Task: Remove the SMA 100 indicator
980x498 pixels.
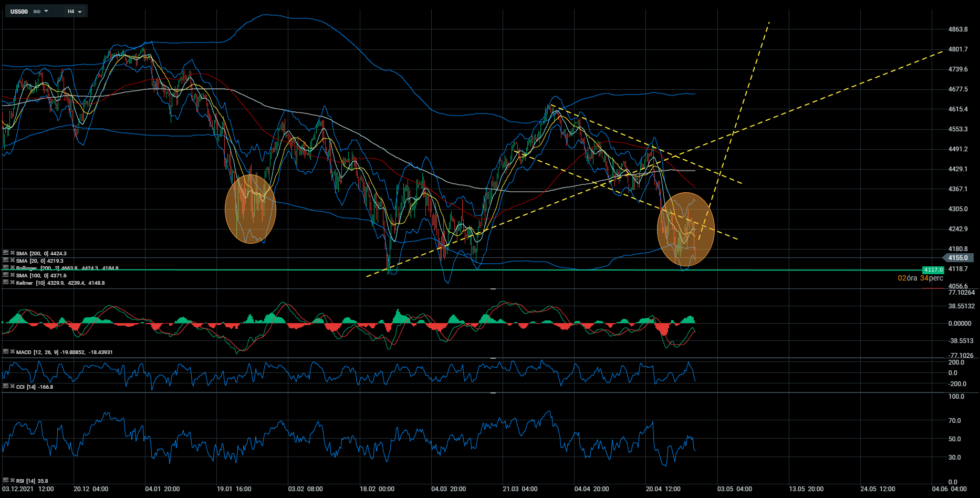Action: [12, 275]
